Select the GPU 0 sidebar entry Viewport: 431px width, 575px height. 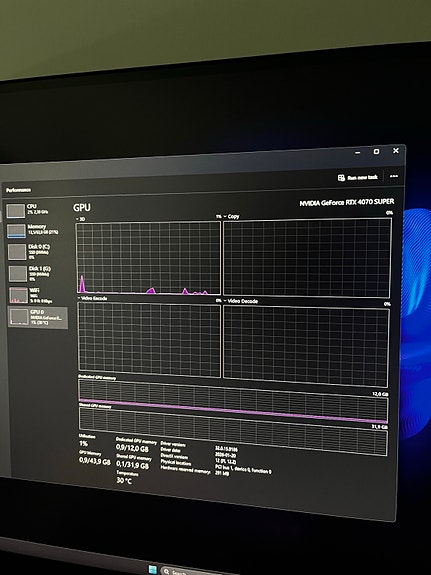[37, 317]
